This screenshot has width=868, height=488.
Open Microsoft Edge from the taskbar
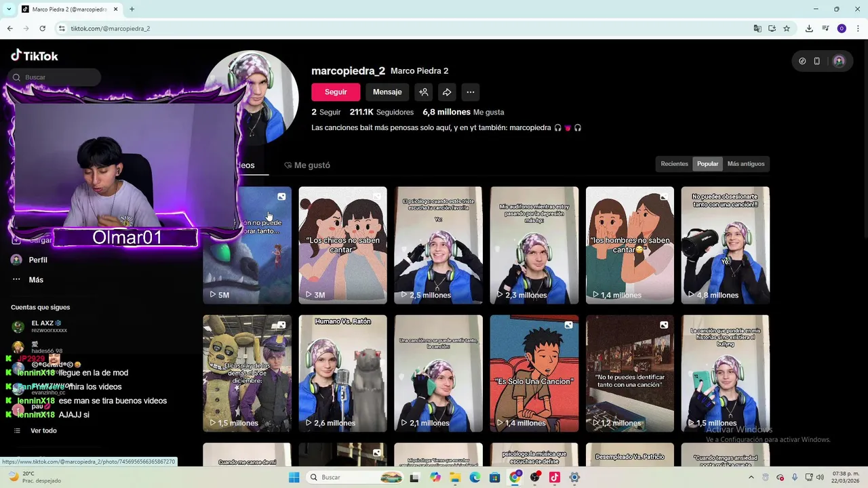coord(475,477)
